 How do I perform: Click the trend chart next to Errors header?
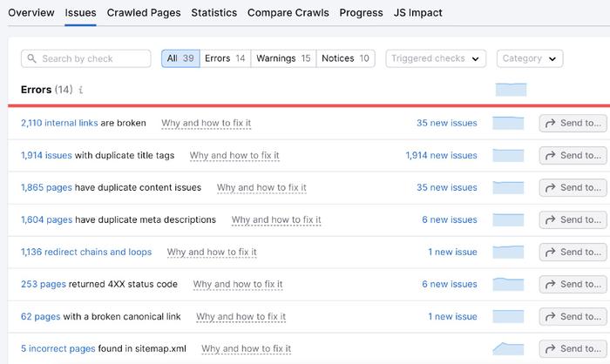(511, 90)
